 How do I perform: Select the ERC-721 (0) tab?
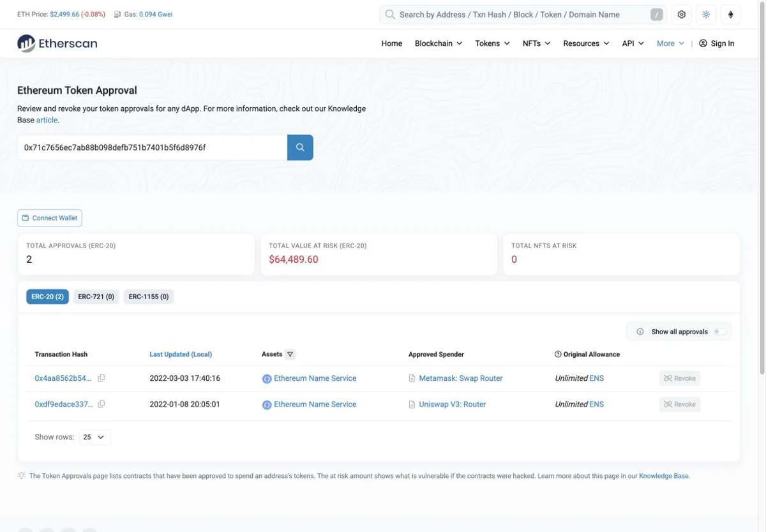pos(96,297)
